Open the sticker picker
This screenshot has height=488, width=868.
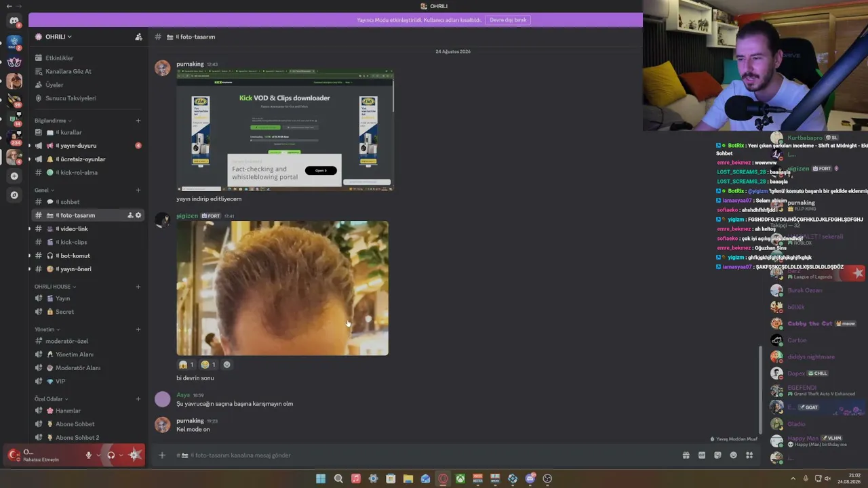pyautogui.click(x=717, y=455)
